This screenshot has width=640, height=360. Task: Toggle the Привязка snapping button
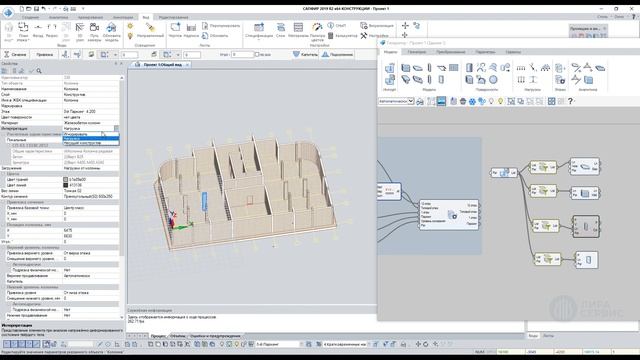click(44, 54)
